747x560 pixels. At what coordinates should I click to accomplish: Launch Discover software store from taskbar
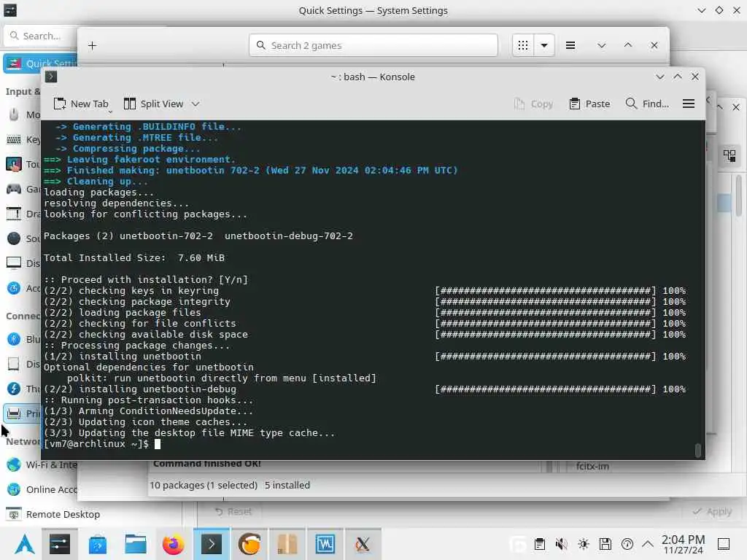98,544
